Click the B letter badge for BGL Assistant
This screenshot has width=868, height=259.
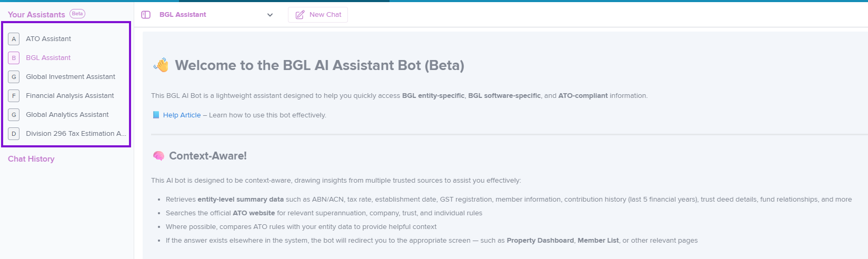(14, 58)
